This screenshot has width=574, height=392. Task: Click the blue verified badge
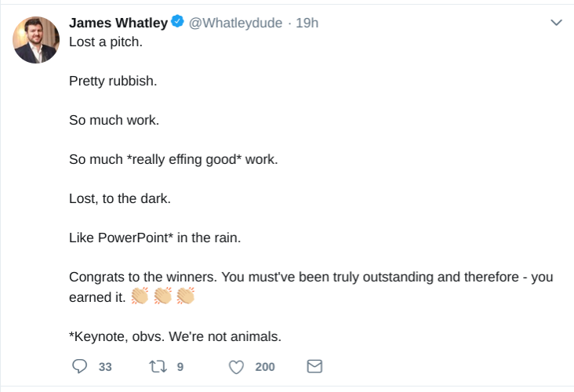pyautogui.click(x=178, y=23)
